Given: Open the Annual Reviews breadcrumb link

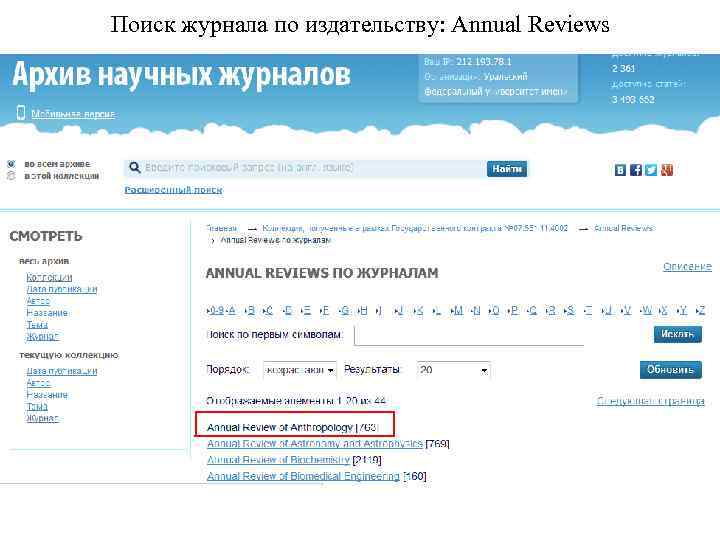Looking at the screenshot, I should coord(624,228).
